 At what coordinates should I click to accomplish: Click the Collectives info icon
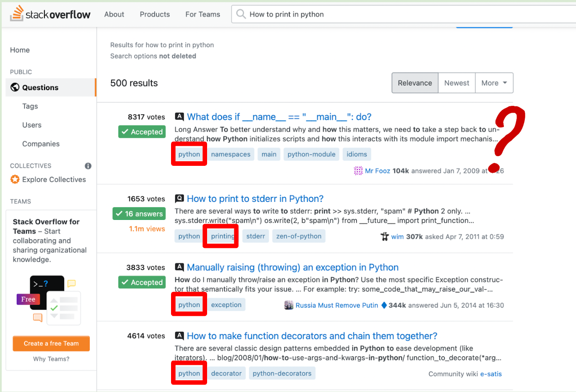point(88,166)
